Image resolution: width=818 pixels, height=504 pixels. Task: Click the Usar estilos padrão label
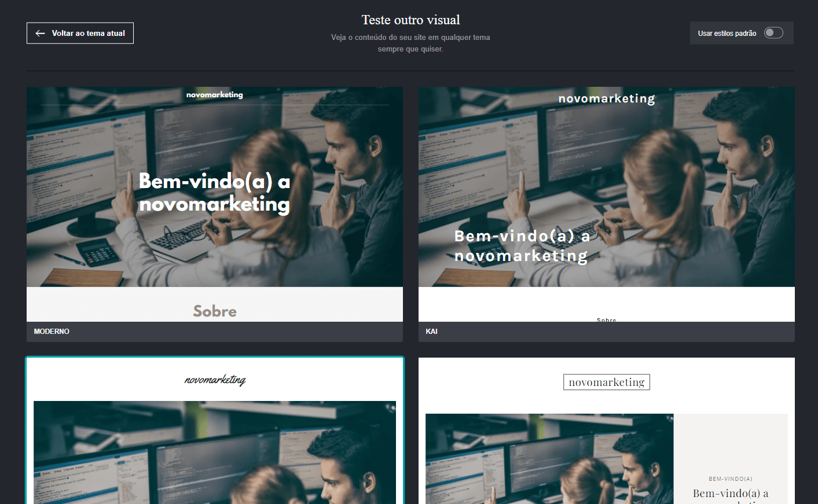pyautogui.click(x=727, y=34)
